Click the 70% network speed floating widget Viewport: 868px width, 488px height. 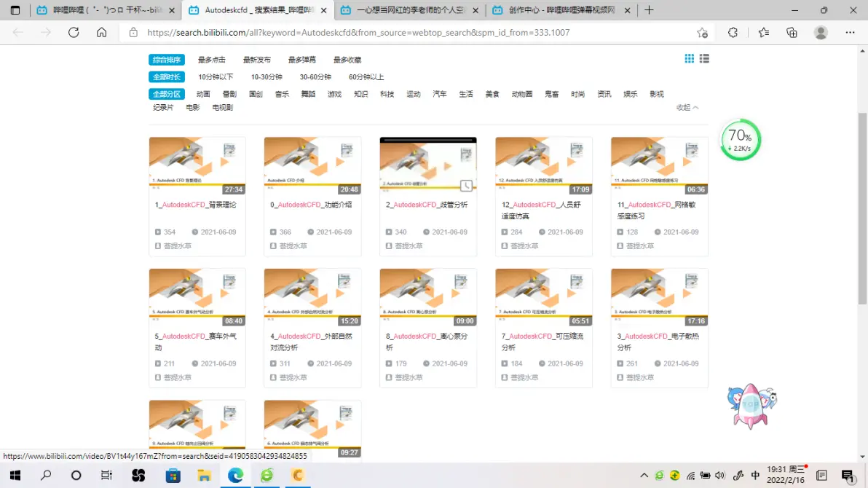[x=741, y=140]
